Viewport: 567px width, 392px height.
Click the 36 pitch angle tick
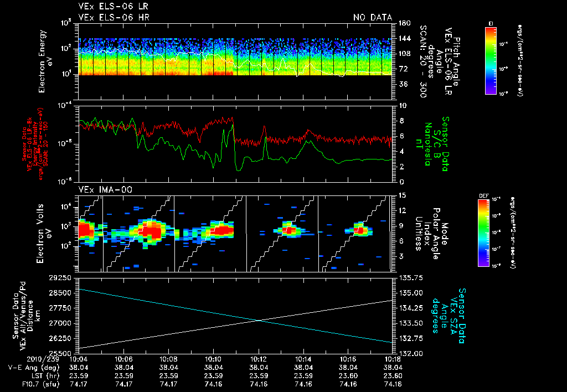(403, 85)
